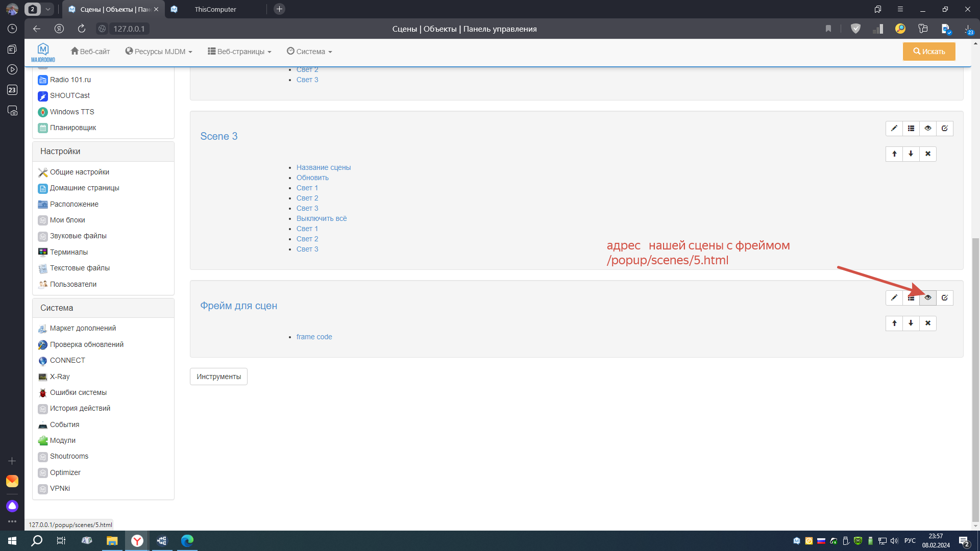Open the external edit icon for Фрейм для сцен
980x551 pixels.
pos(945,298)
